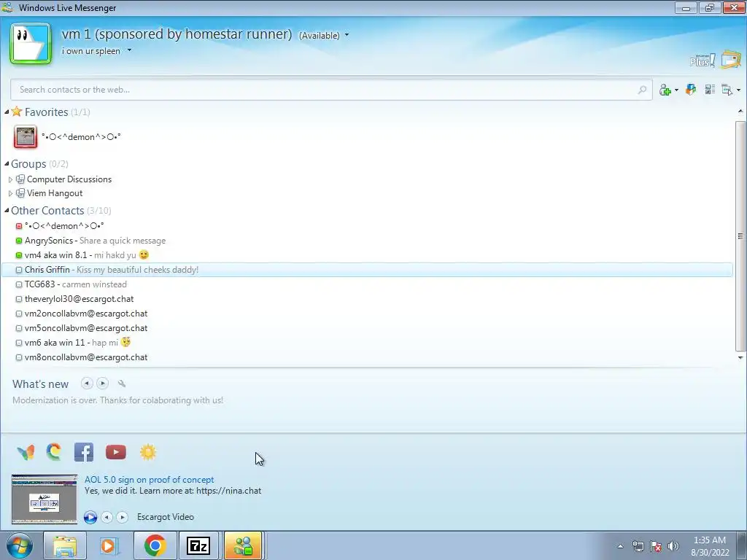Click Windows Live Messenger taskbar button
The height and width of the screenshot is (560, 747).
(x=243, y=545)
